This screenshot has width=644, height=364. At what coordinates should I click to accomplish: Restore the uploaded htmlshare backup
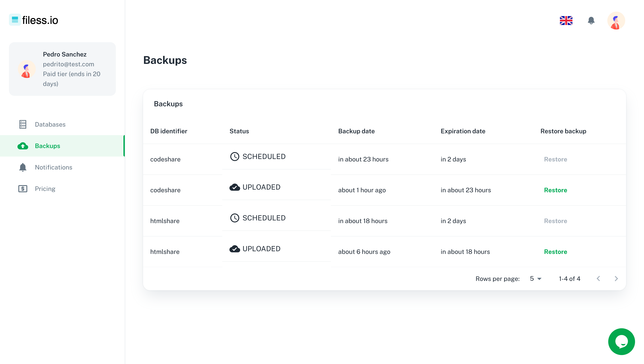tap(555, 252)
